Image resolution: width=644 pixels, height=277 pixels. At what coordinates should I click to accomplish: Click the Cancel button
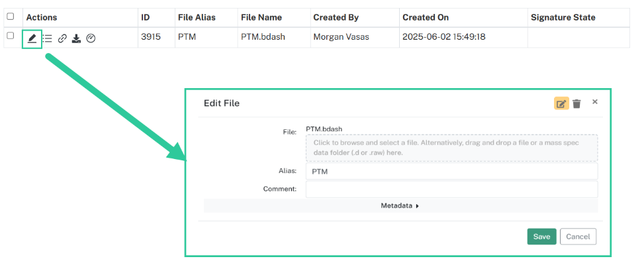coord(578,237)
